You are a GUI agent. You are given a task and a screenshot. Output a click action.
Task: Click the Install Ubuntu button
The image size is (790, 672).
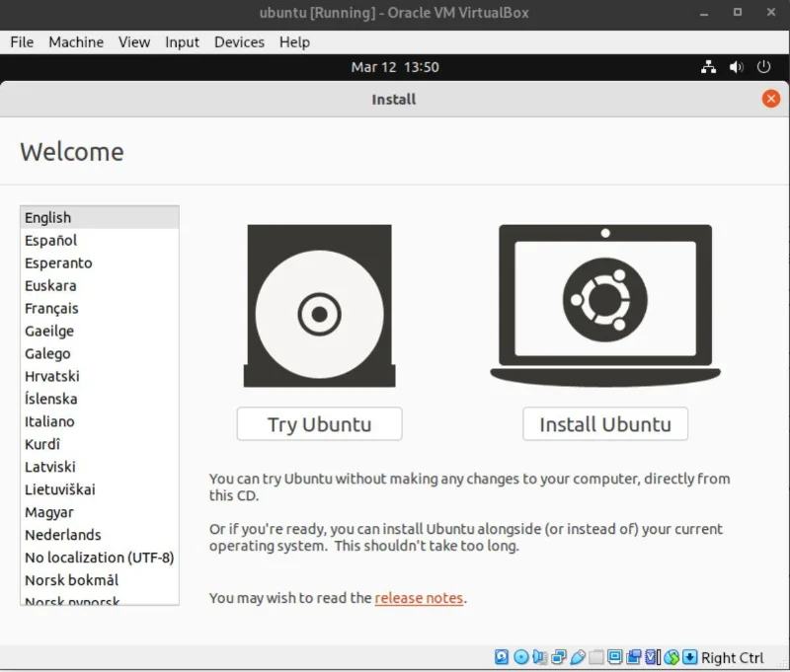pyautogui.click(x=605, y=424)
